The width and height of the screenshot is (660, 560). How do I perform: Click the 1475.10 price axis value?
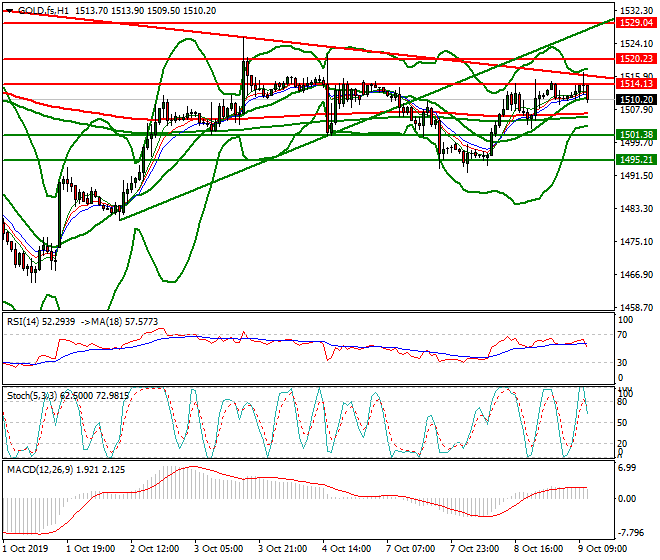(636, 242)
